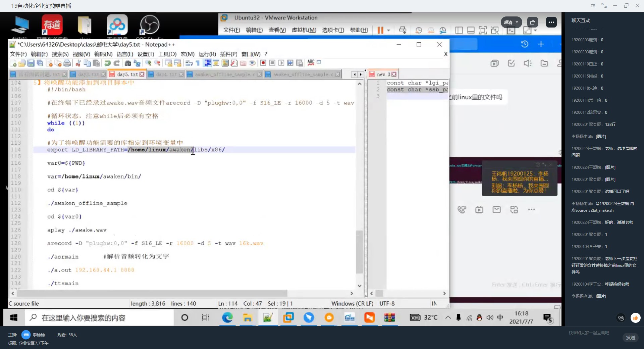Open the 搜索(S) menu in Notepad++
Screen dimensions: 644x349
[x=60, y=54]
